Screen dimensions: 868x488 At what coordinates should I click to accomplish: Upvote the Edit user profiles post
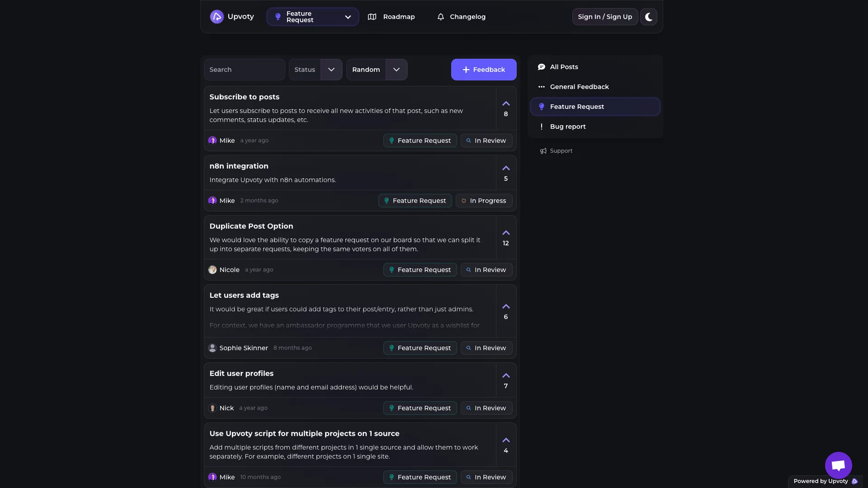506,376
